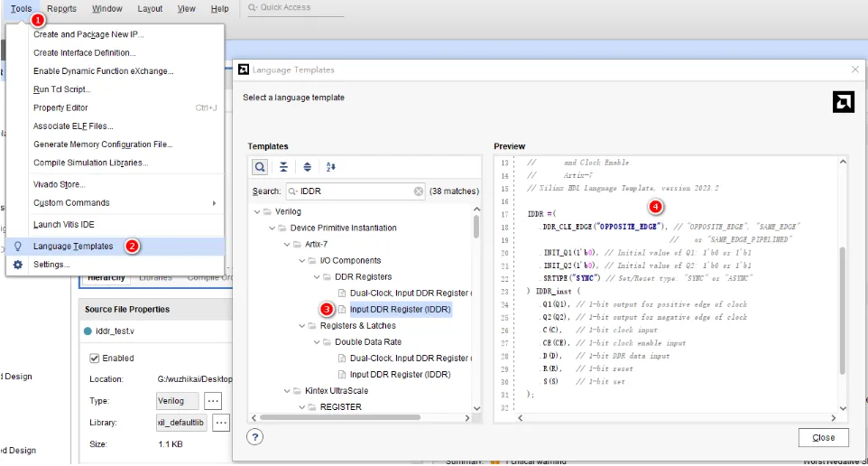Collapse the DDR Registers folder

pyautogui.click(x=317, y=277)
